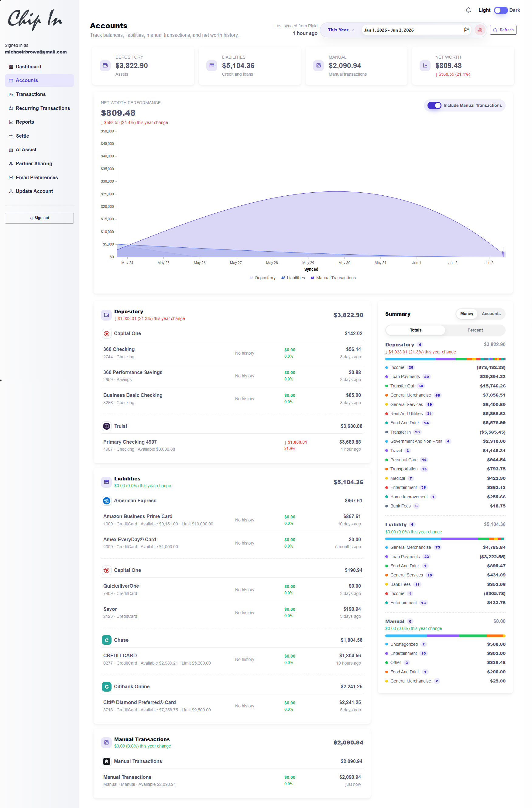The image size is (532, 808).
Task: Collapse the Citibank Online institution group
Action: 232,686
